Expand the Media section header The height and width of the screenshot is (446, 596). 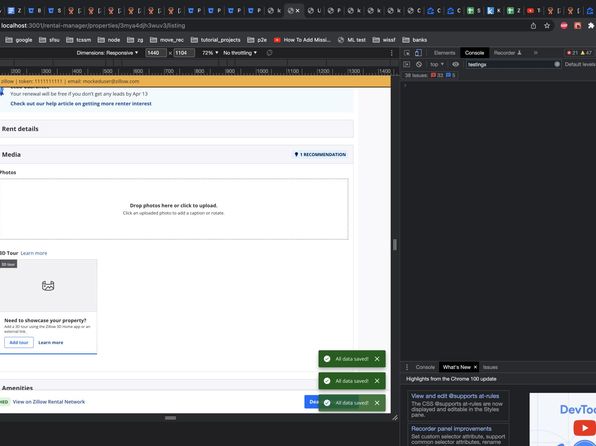176,154
